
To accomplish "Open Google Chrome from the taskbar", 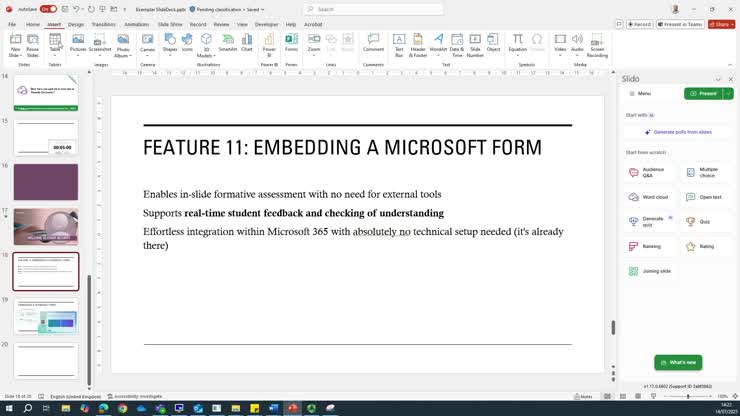I will [123, 408].
